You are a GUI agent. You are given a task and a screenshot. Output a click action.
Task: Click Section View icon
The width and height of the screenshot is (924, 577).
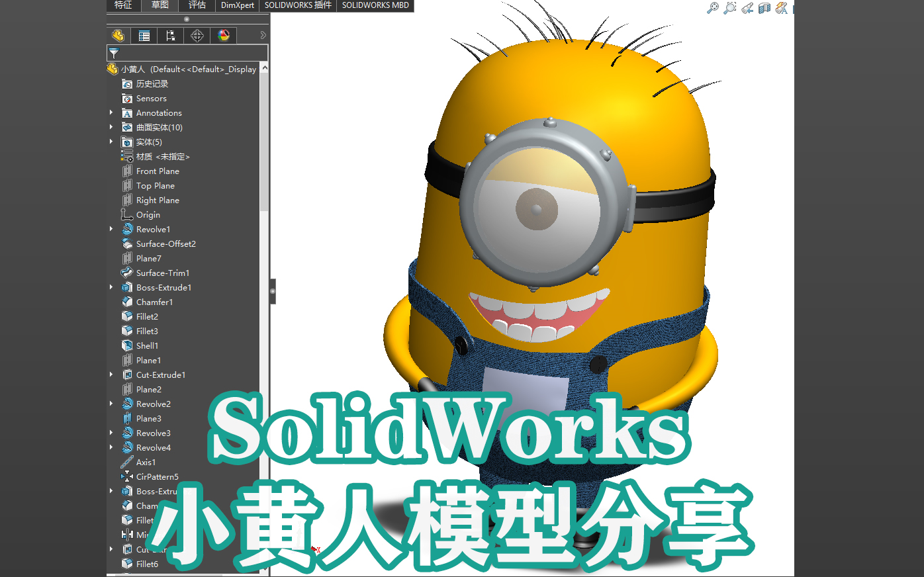pyautogui.click(x=764, y=8)
